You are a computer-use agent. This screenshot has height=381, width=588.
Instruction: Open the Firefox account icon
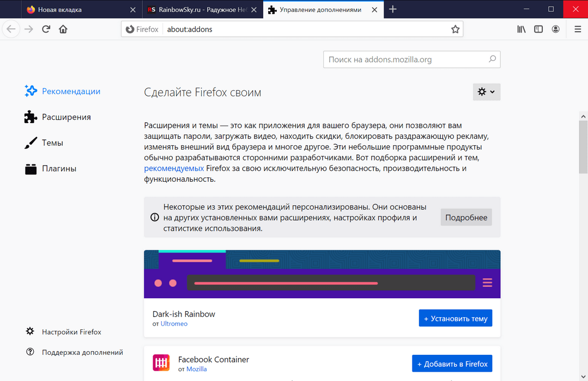[x=556, y=29]
